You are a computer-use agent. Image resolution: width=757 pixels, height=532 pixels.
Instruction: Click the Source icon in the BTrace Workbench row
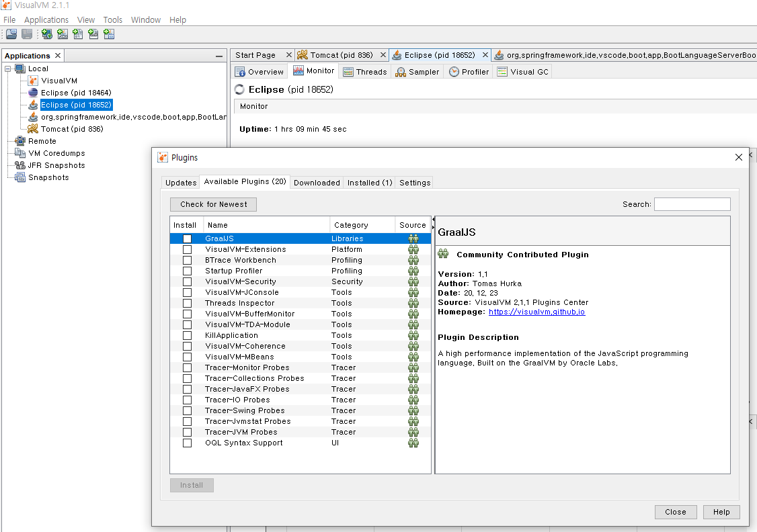coord(413,260)
